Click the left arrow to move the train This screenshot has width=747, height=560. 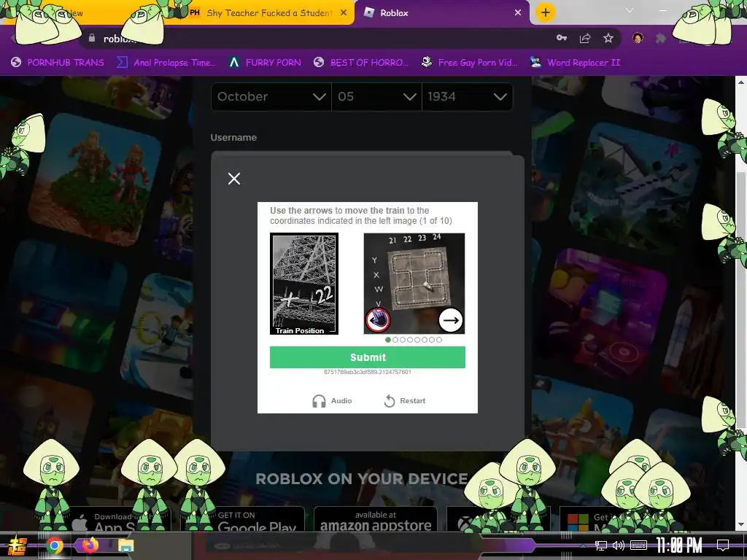[x=378, y=320]
